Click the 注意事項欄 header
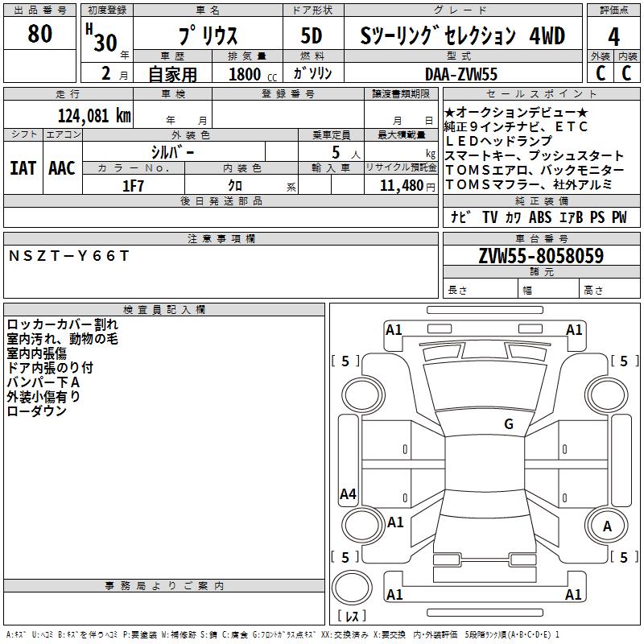 (x=221, y=238)
